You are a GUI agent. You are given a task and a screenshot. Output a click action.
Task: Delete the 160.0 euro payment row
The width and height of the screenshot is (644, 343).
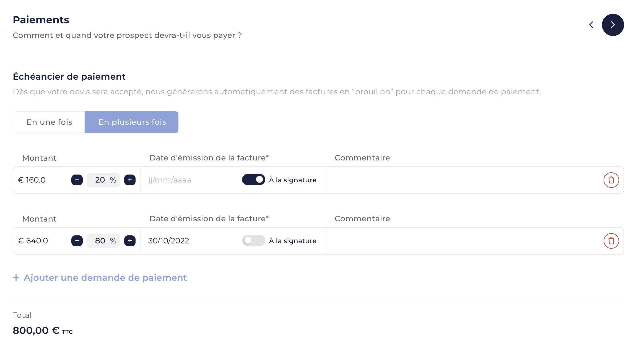pos(611,180)
